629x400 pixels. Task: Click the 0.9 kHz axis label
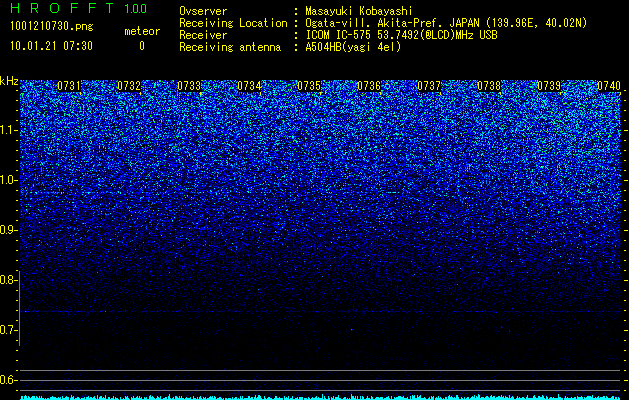click(9, 230)
